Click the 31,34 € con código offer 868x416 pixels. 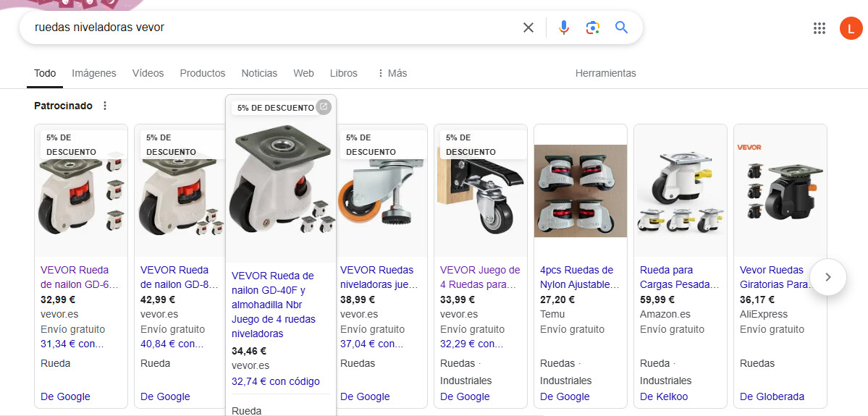(x=72, y=344)
